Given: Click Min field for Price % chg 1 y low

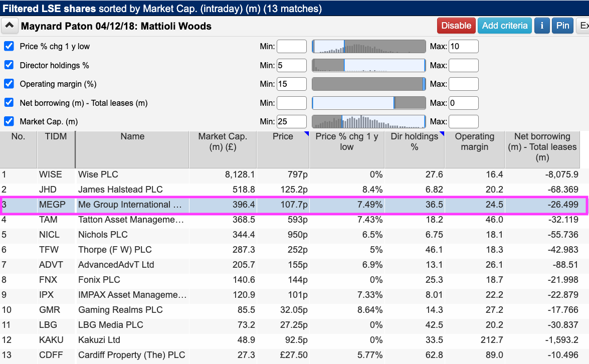Looking at the screenshot, I should point(292,47).
